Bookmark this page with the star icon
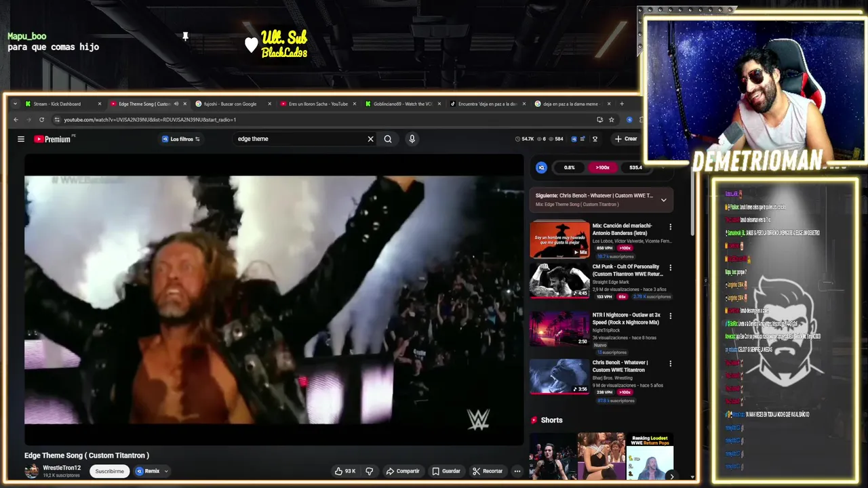The image size is (868, 488). click(611, 120)
